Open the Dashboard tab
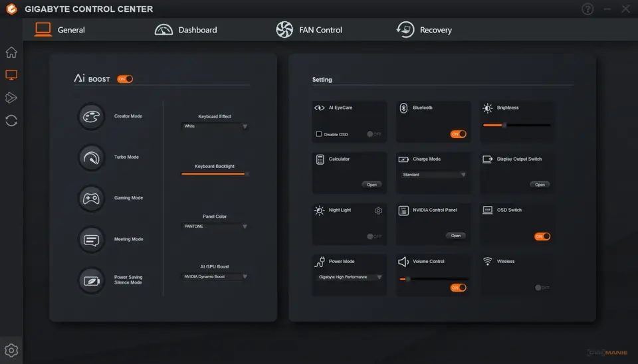Image resolution: width=638 pixels, height=364 pixels. 186,30
